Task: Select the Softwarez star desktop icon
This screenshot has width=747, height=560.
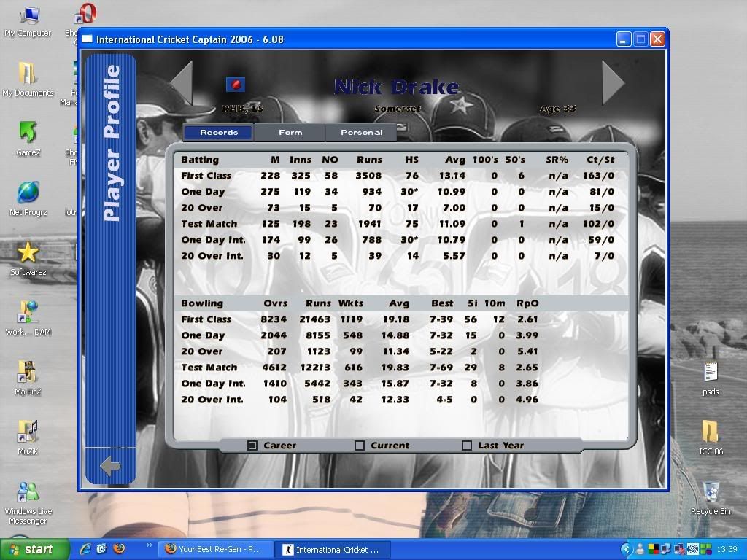Action: [x=28, y=259]
